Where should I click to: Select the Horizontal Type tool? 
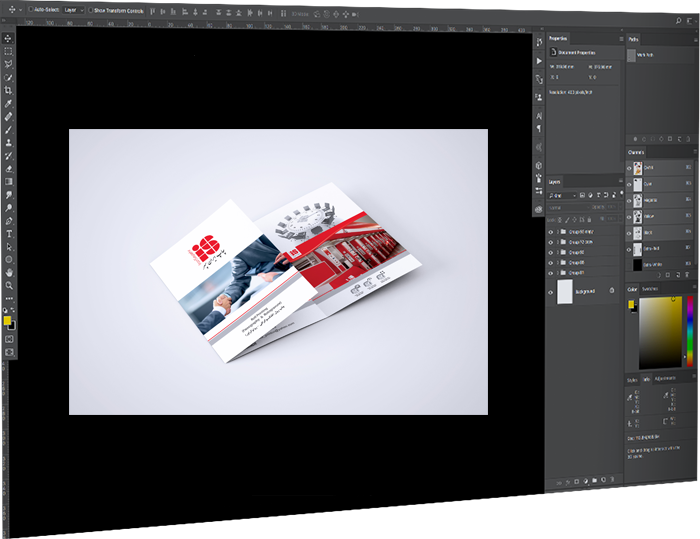pyautogui.click(x=9, y=233)
